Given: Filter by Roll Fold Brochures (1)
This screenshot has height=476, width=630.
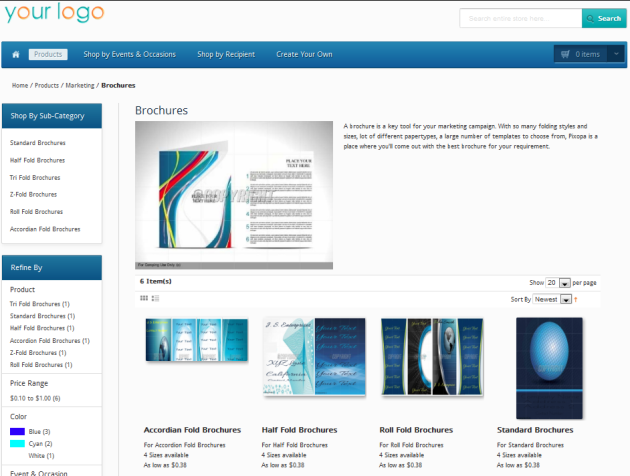Looking at the screenshot, I should 41,365.
